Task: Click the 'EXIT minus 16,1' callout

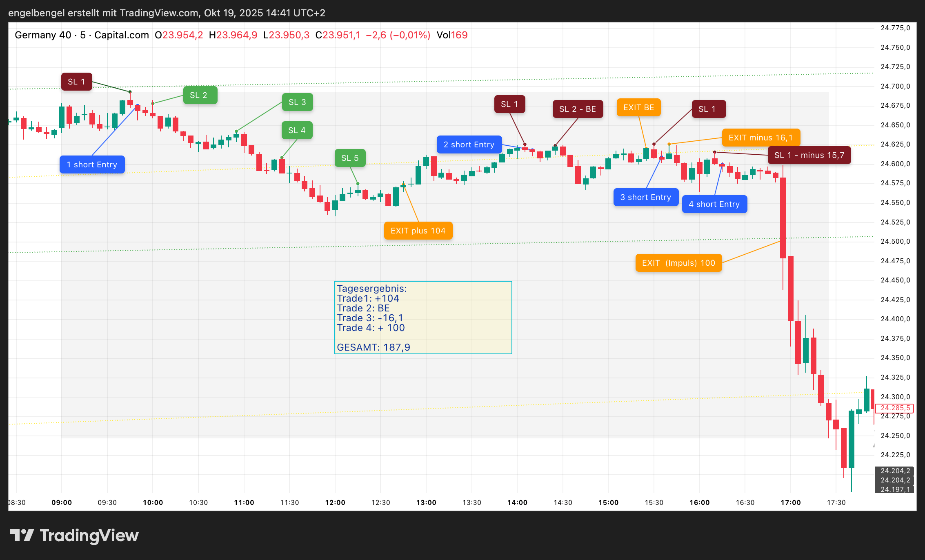Action: 760,138
